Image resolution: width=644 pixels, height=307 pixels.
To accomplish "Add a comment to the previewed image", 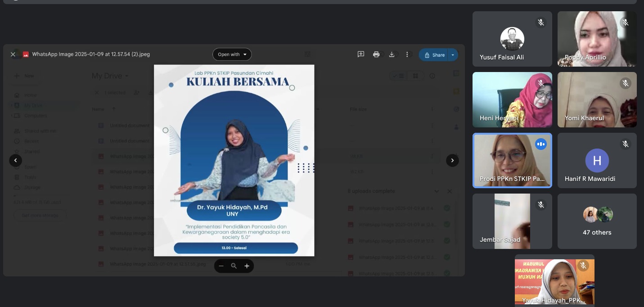I will (361, 54).
